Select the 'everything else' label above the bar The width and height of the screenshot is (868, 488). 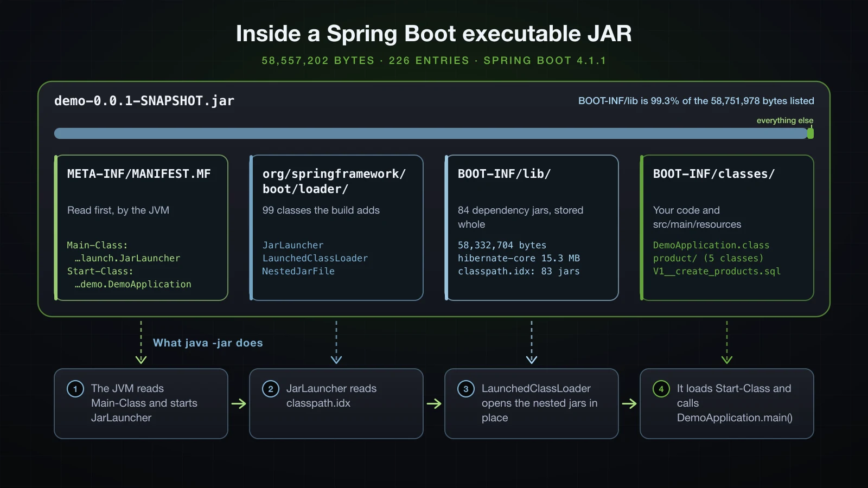[x=785, y=120]
